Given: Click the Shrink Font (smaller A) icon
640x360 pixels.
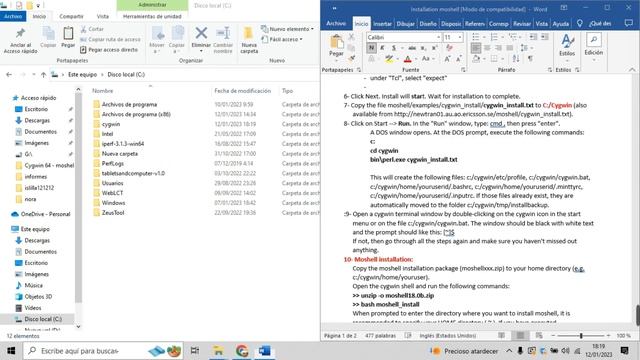Looking at the screenshot, I should (x=458, y=59).
